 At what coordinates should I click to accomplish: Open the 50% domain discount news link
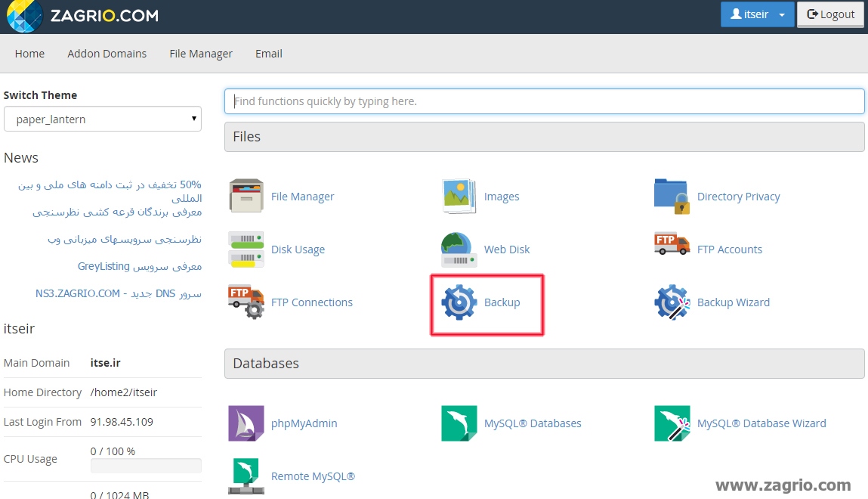point(110,191)
